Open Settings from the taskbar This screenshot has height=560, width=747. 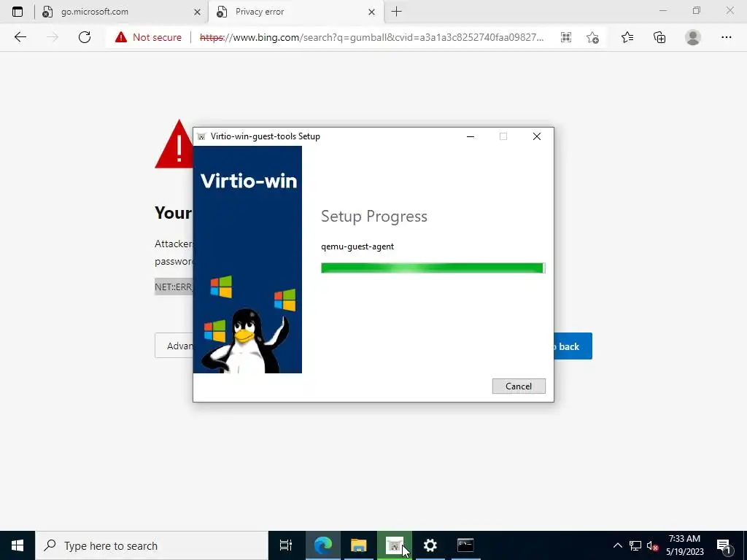click(430, 545)
